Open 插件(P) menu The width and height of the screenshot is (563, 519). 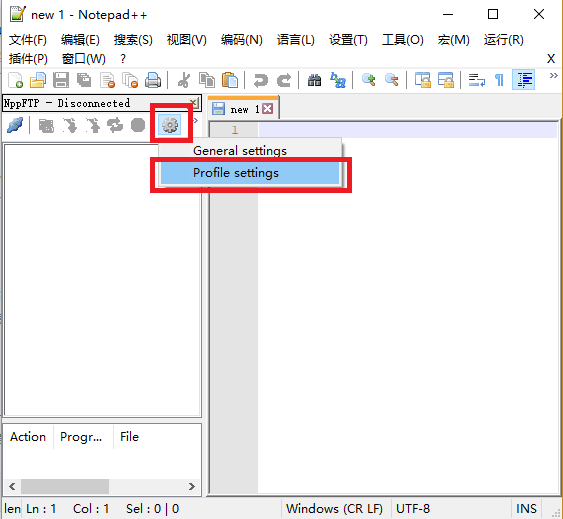pos(28,59)
